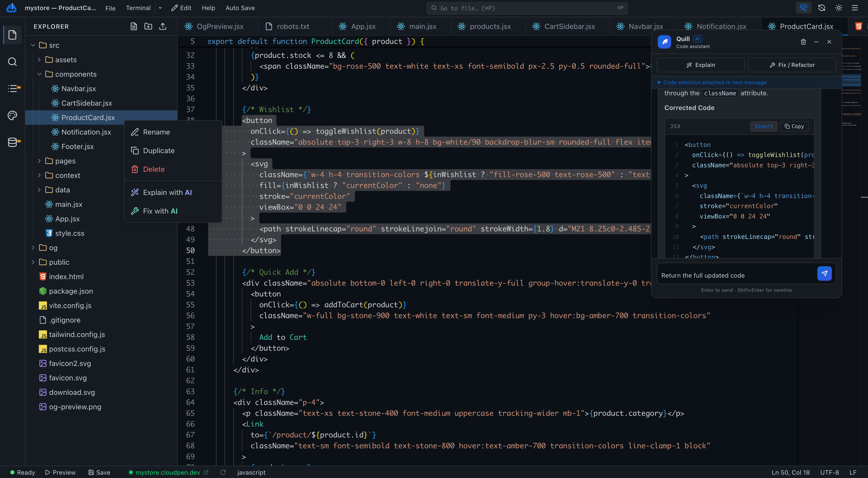Open the Search icon in activity bar
Screen dimensions: 868x478
tap(12, 62)
